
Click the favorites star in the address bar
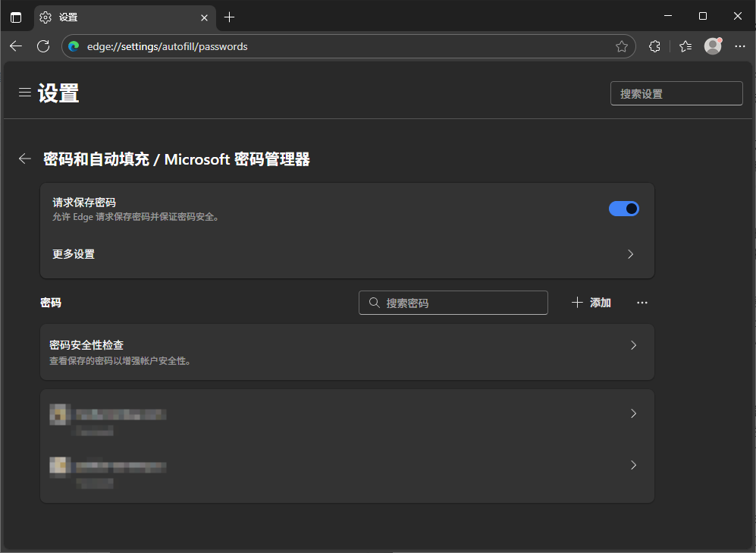622,46
